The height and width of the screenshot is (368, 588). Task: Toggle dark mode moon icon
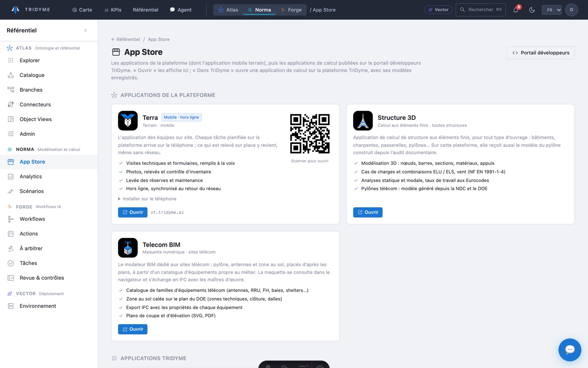[x=532, y=10]
